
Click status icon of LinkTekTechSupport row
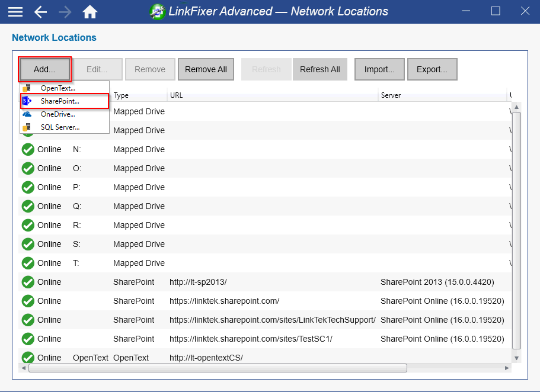[x=28, y=320]
